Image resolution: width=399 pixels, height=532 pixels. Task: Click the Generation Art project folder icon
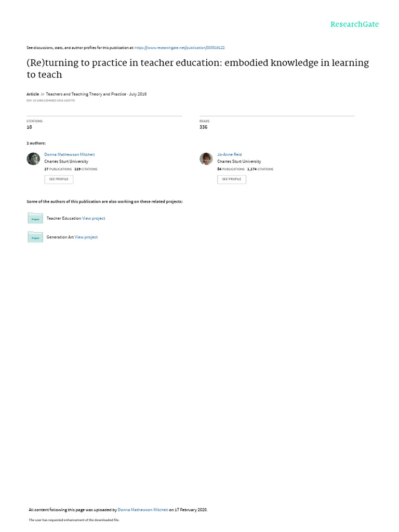pyautogui.click(x=35, y=237)
